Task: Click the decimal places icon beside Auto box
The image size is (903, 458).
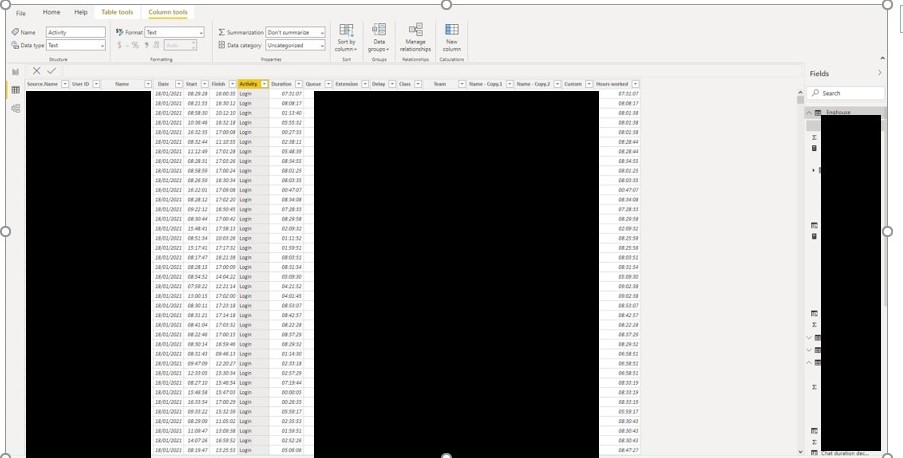Action: (x=156, y=45)
